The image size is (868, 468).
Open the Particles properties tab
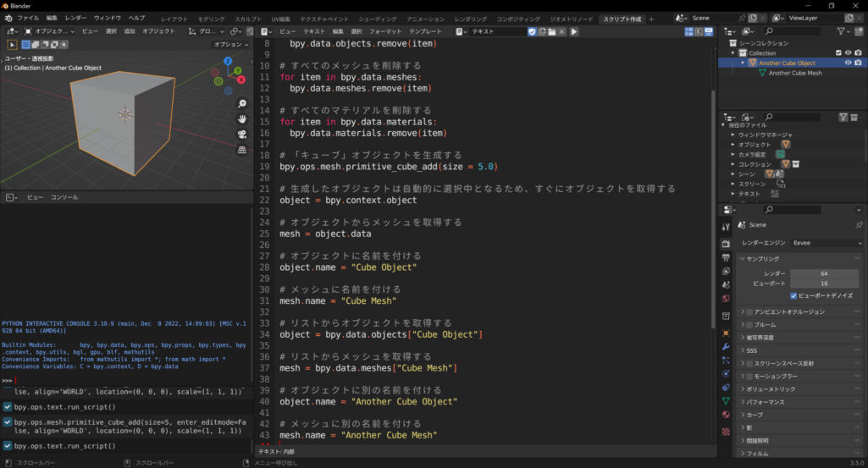(726, 361)
